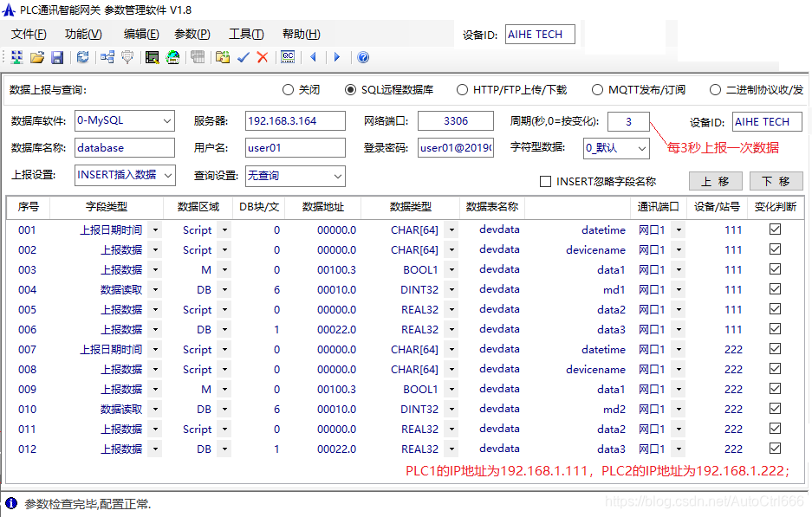
Task: Expand data type dropdown for row 004
Action: (x=451, y=289)
